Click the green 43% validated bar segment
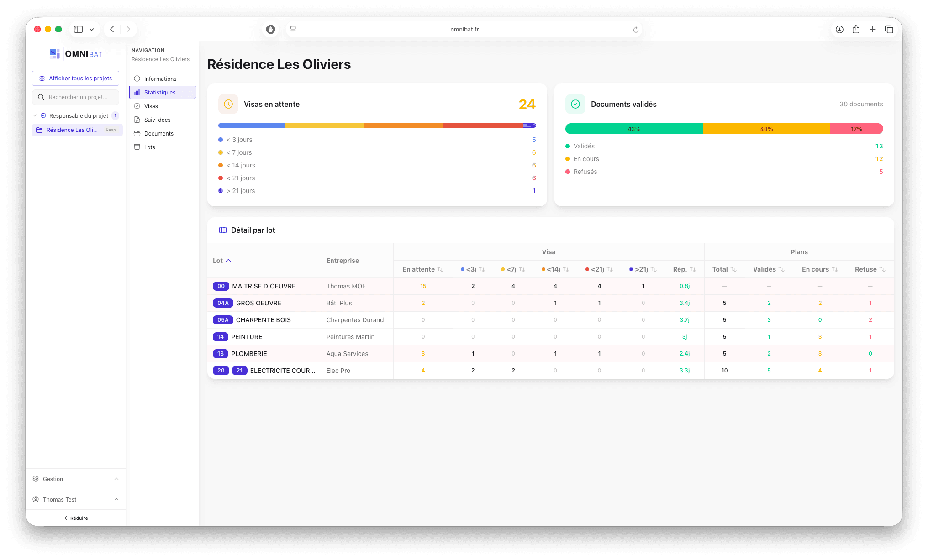The image size is (928, 560). 634,129
